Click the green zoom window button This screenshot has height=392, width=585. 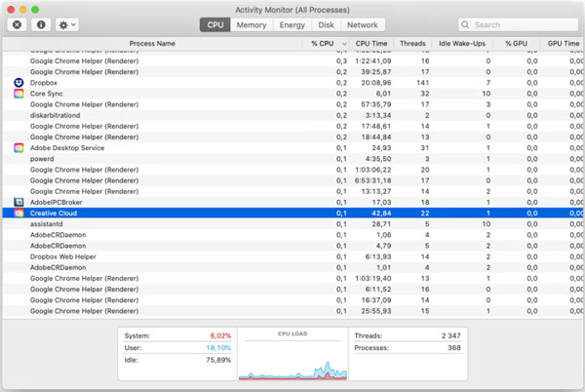35,10
